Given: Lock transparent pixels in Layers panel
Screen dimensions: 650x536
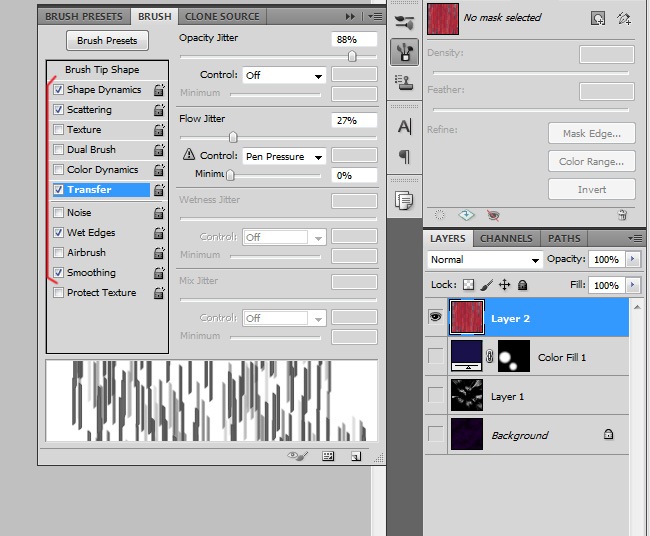Looking at the screenshot, I should (467, 285).
